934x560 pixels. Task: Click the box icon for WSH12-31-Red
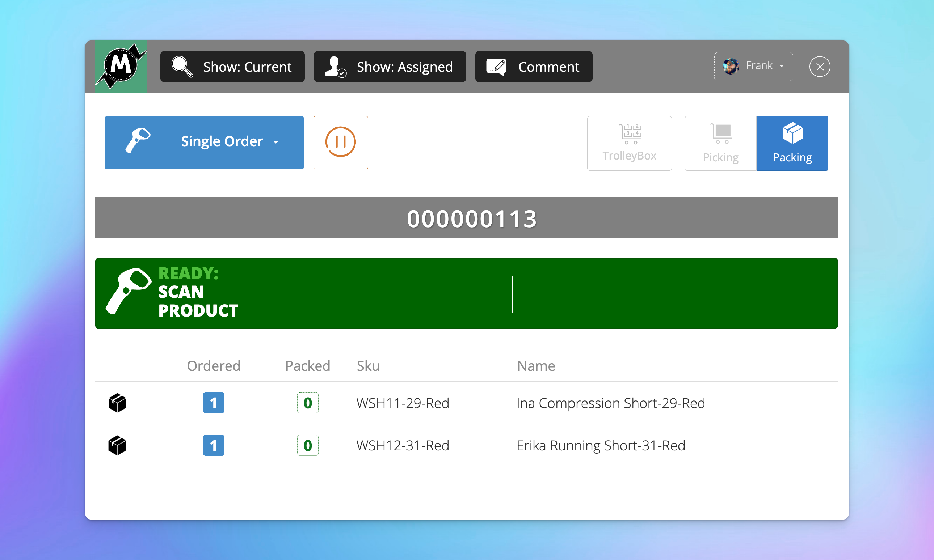coord(117,445)
